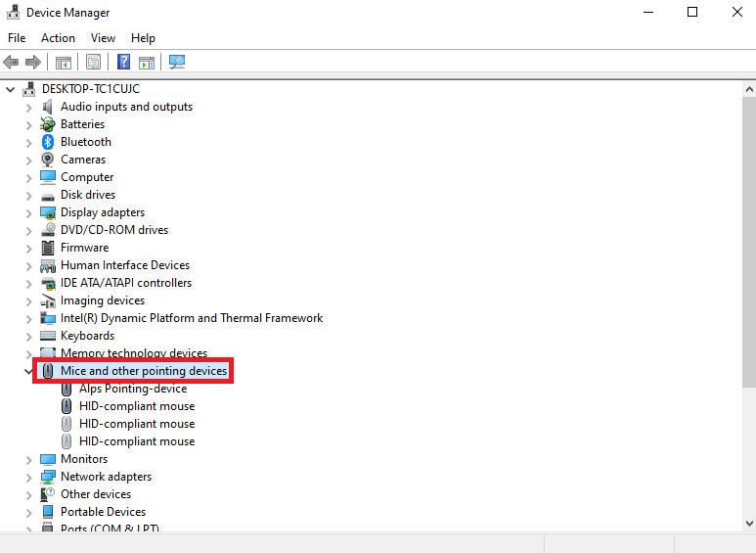The image size is (756, 553).
Task: Click the Audio inputs and outputs speaker icon
Action: 47,107
